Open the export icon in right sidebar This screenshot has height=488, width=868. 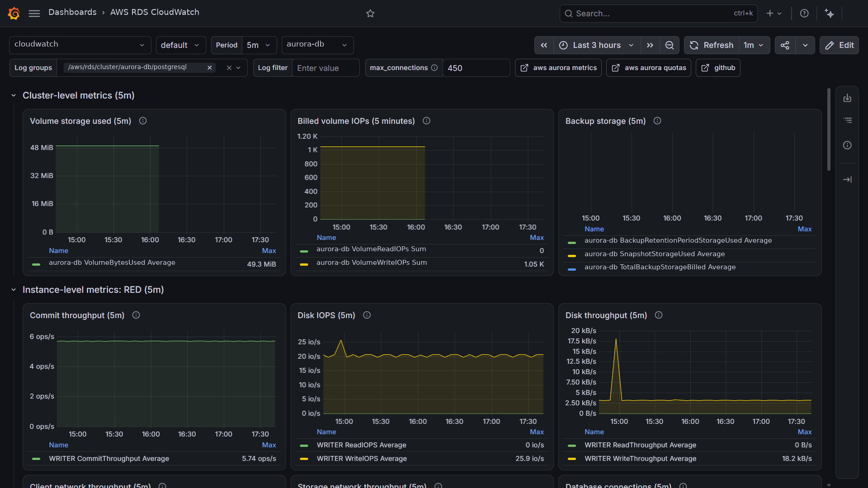click(847, 98)
